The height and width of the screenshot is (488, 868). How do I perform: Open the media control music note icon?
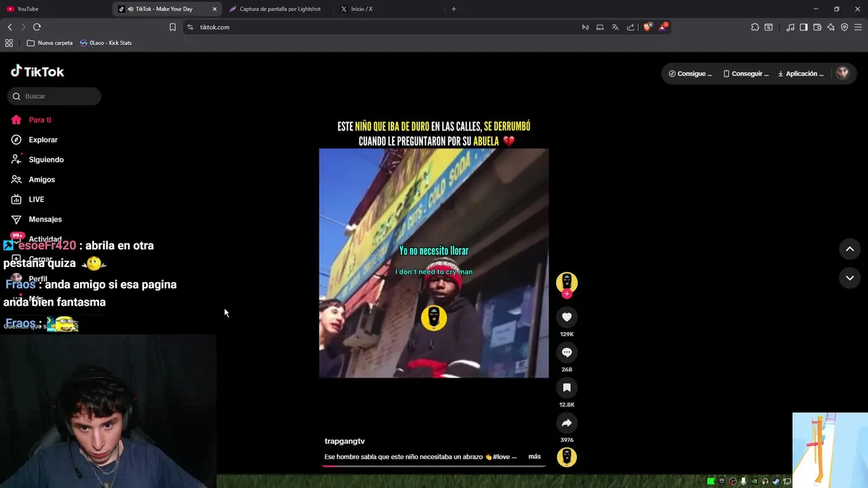790,27
